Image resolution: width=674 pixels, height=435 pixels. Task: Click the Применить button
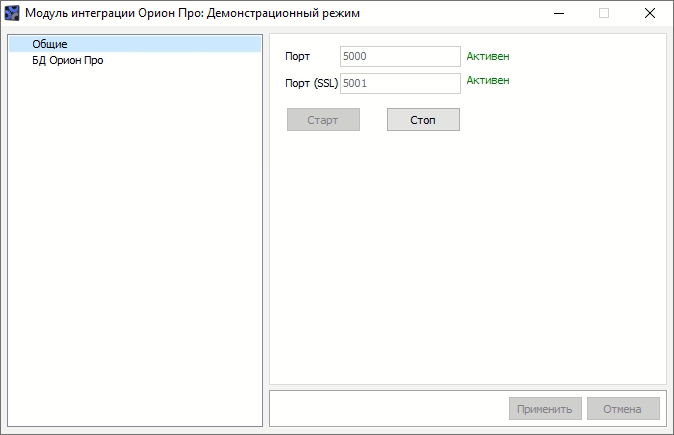(x=545, y=409)
